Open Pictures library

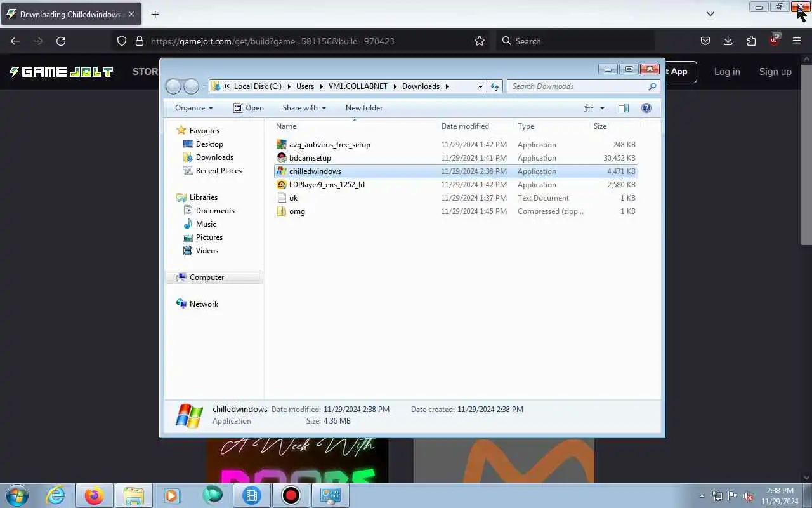click(x=209, y=237)
